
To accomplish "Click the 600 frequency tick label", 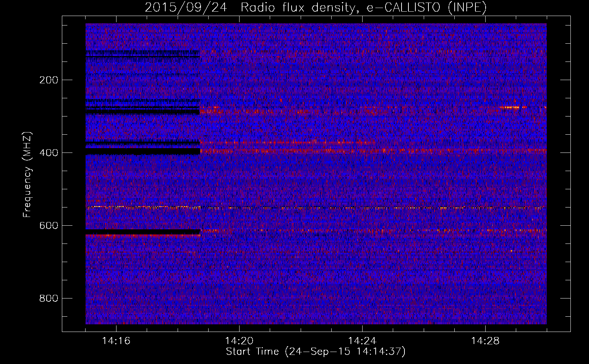I will (x=49, y=226).
